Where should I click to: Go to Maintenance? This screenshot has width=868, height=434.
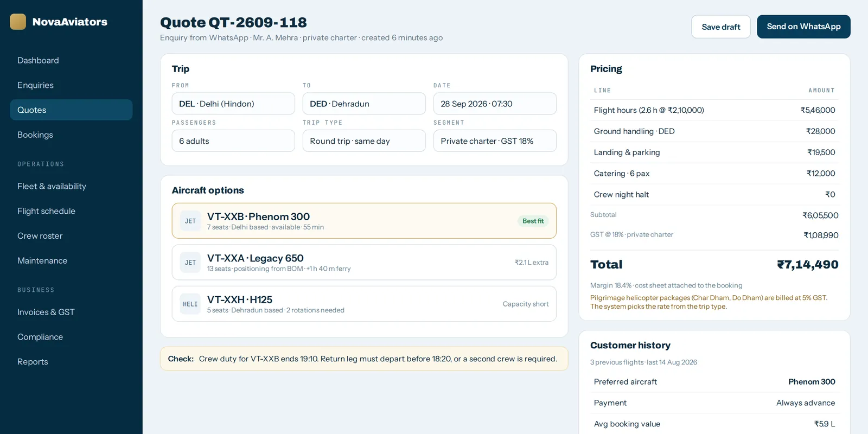(x=71, y=260)
